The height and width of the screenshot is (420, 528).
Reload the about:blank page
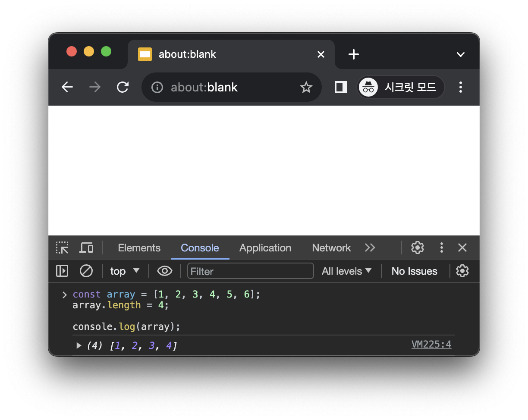[x=123, y=88]
